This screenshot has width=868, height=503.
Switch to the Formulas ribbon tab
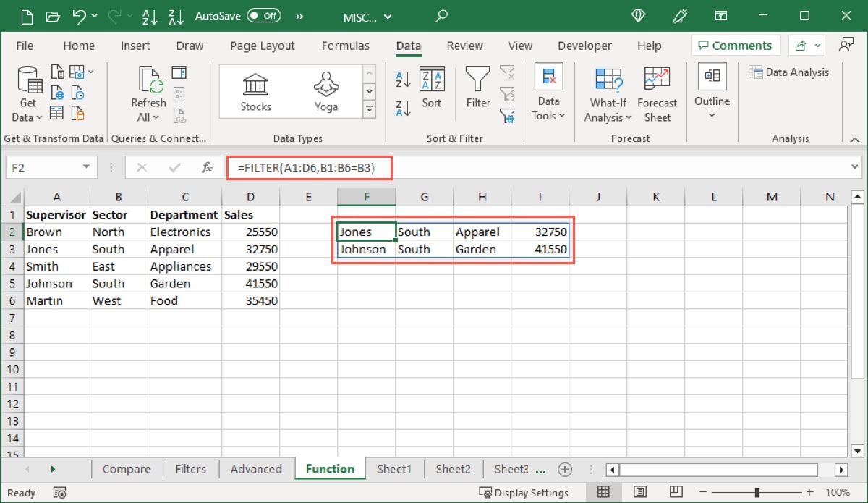click(346, 45)
